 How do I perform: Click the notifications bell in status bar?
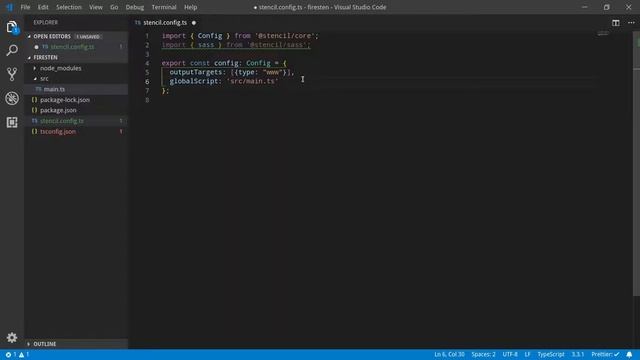[629, 354]
